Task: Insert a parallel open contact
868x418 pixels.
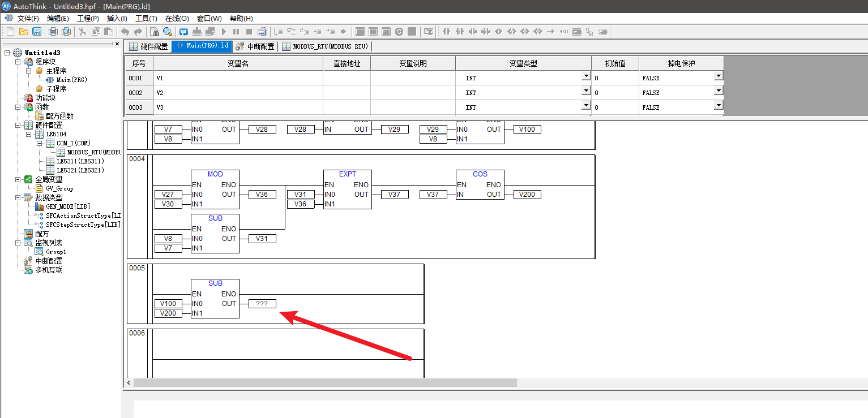Action: [472, 32]
